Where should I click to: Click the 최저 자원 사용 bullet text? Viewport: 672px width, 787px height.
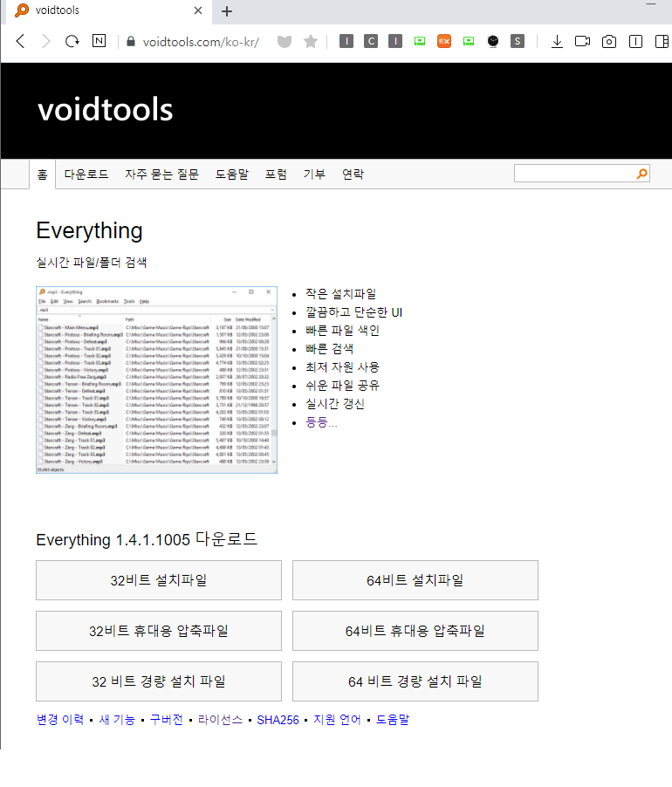pos(342,367)
